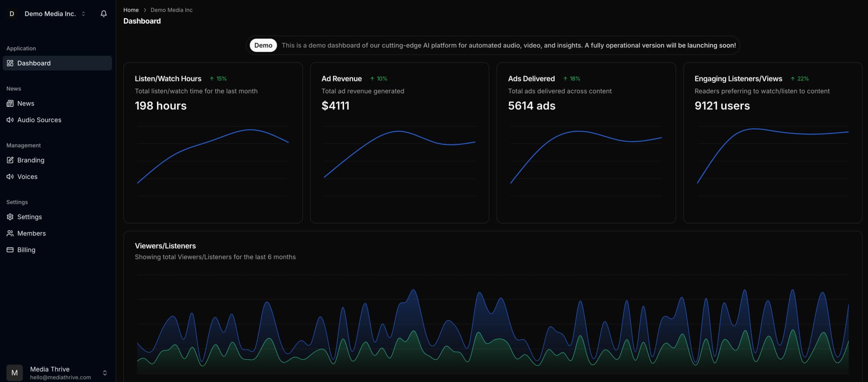Click the green arrow beside 22%
This screenshot has height=382, width=868.
coord(793,79)
